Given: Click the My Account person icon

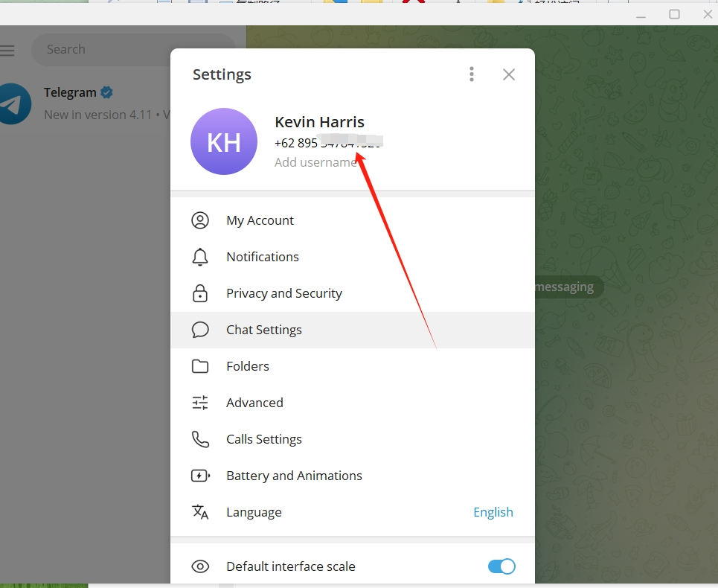Looking at the screenshot, I should click(x=200, y=220).
